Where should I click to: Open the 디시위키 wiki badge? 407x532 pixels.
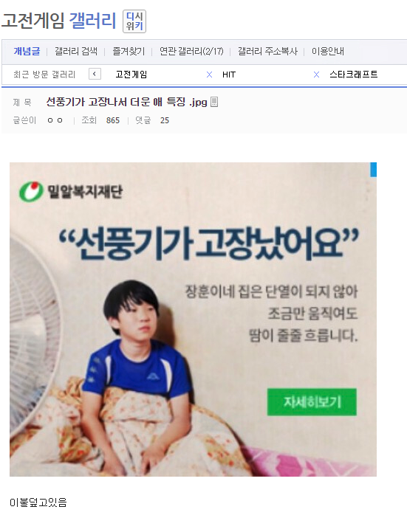134,21
